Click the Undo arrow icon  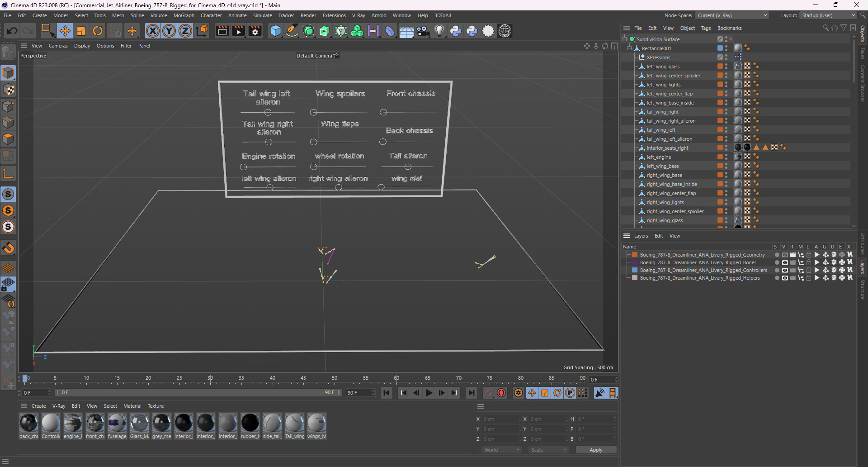[12, 31]
